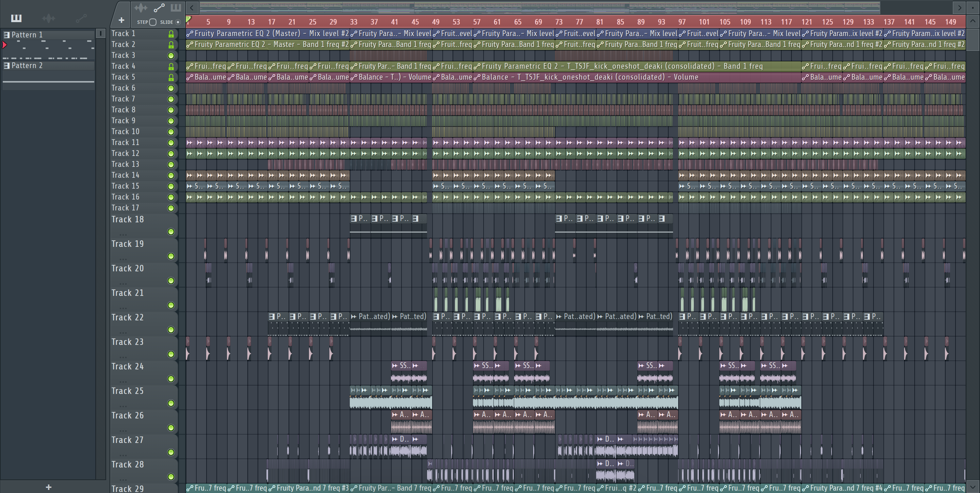Screen dimensions: 980x493
Task: Click the zoom dot button in top-right corner
Action: click(973, 7)
